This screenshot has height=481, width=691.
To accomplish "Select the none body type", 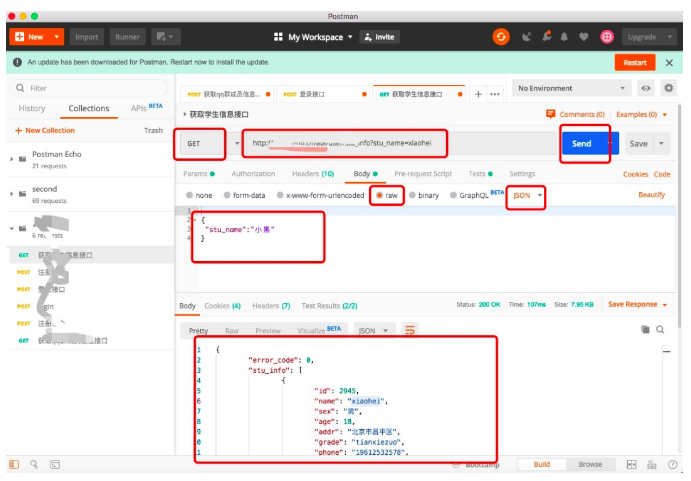I will click(x=199, y=195).
